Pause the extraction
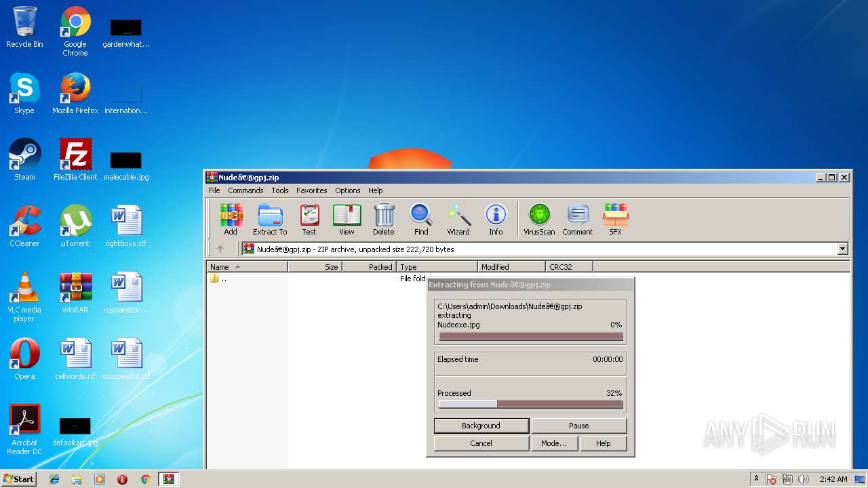The width and height of the screenshot is (868, 488). tap(578, 426)
